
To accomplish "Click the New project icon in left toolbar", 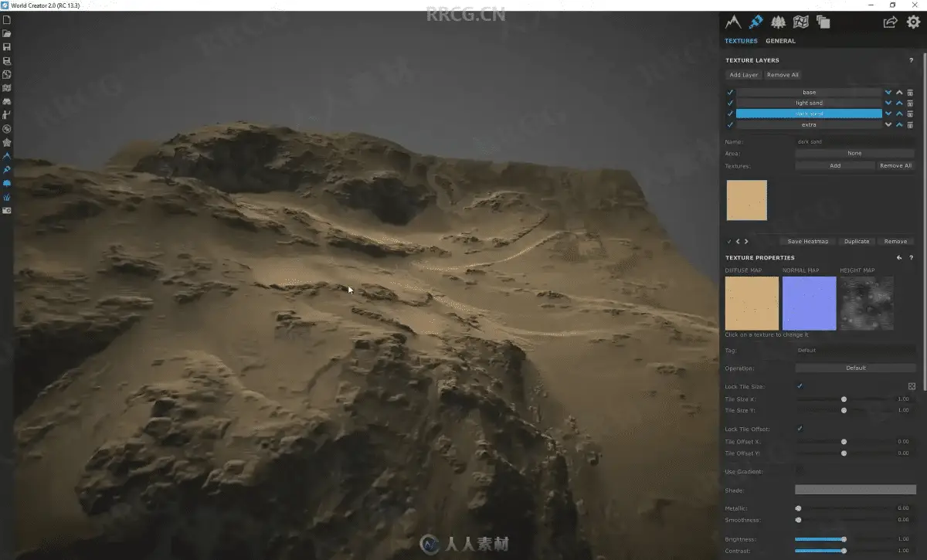I will [x=6, y=21].
